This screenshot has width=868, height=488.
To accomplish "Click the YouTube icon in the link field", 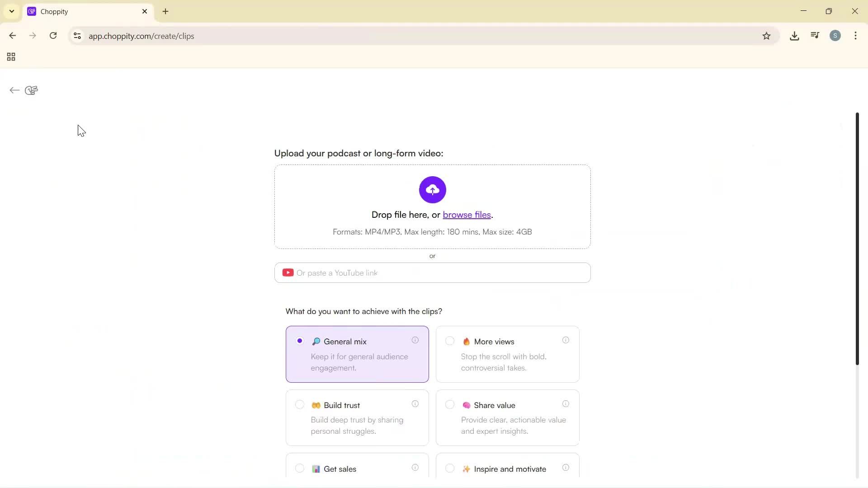I will [x=288, y=272].
